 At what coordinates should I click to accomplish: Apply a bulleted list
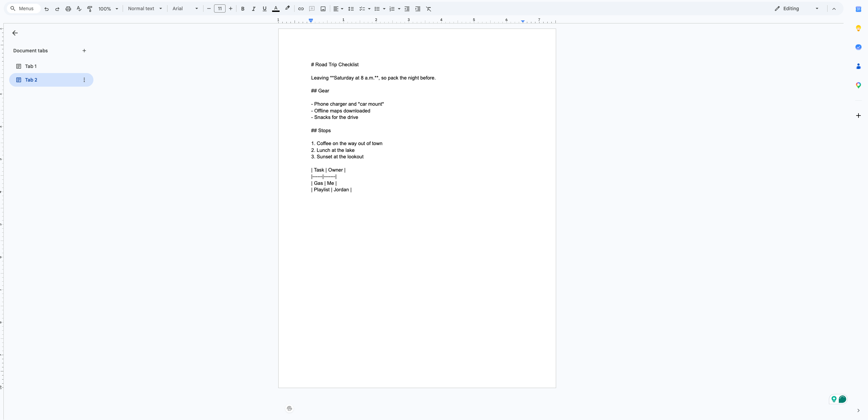pos(377,9)
